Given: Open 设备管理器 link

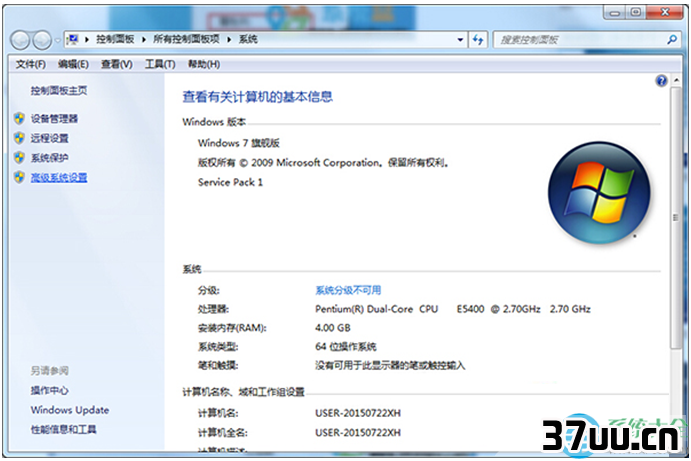Looking at the screenshot, I should [x=54, y=119].
